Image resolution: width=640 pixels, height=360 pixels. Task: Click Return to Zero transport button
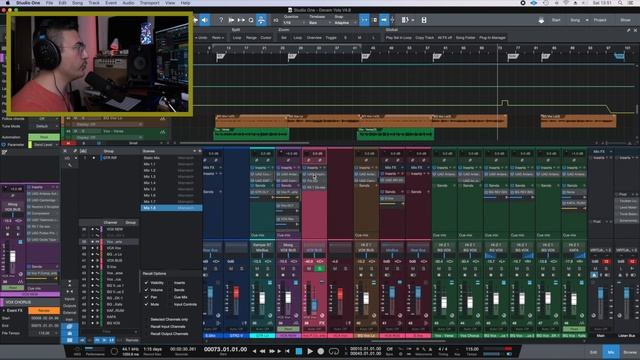click(x=288, y=351)
